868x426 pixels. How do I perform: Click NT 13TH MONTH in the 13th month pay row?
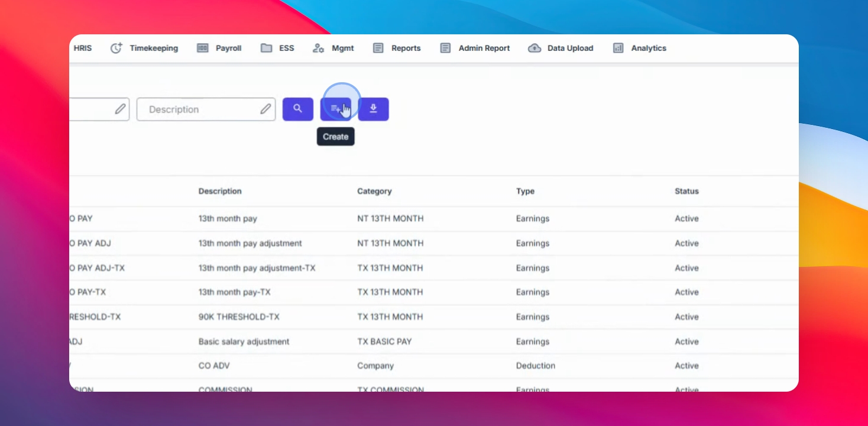[390, 218]
